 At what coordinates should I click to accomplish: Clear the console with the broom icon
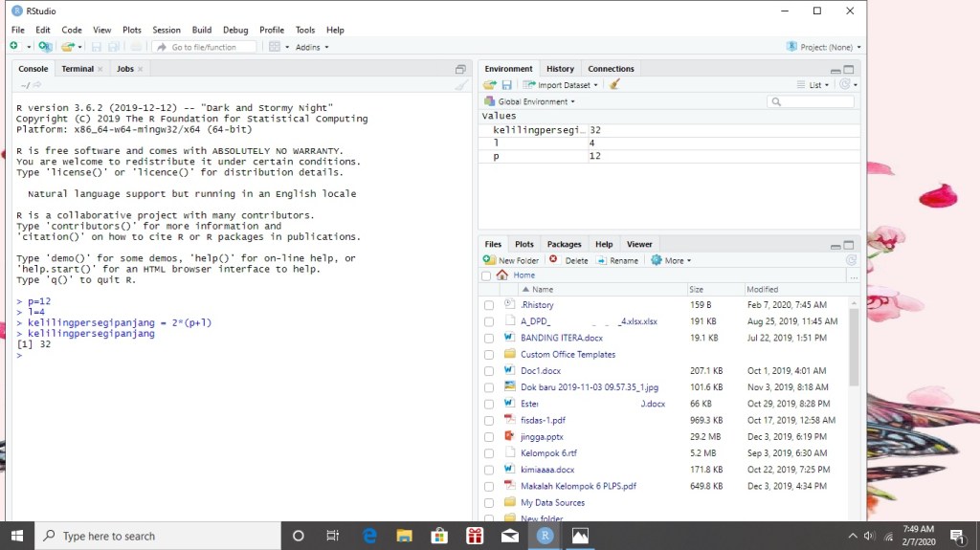coord(461,85)
